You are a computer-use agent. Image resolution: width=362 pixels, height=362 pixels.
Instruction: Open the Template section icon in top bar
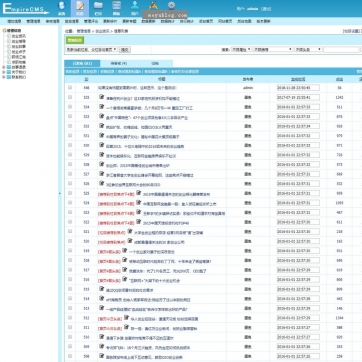(116, 8)
